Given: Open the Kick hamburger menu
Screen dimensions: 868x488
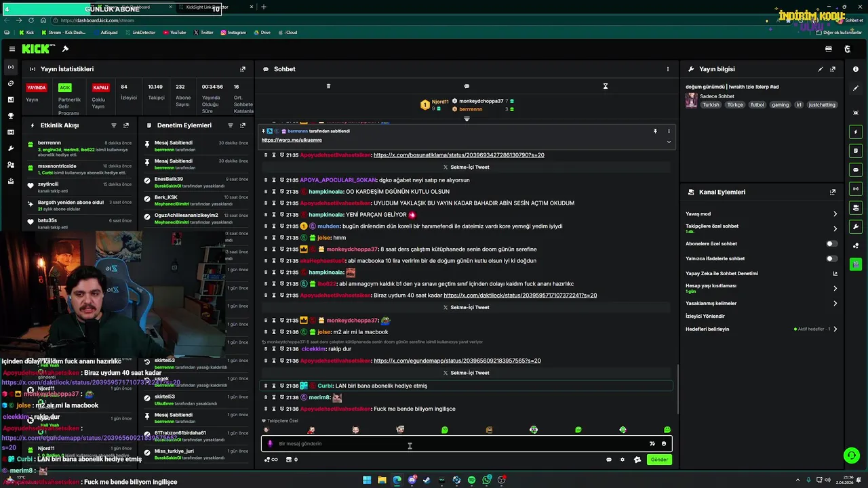Looking at the screenshot, I should pyautogui.click(x=12, y=49).
